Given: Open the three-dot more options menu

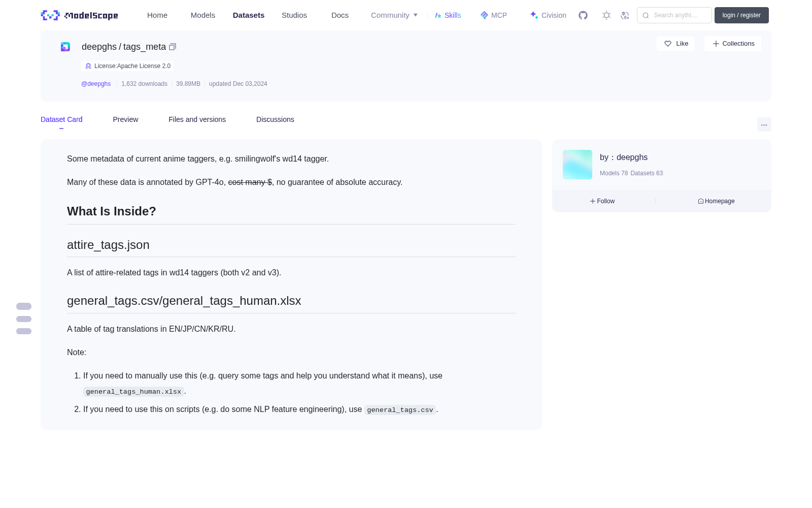Looking at the screenshot, I should [x=764, y=124].
